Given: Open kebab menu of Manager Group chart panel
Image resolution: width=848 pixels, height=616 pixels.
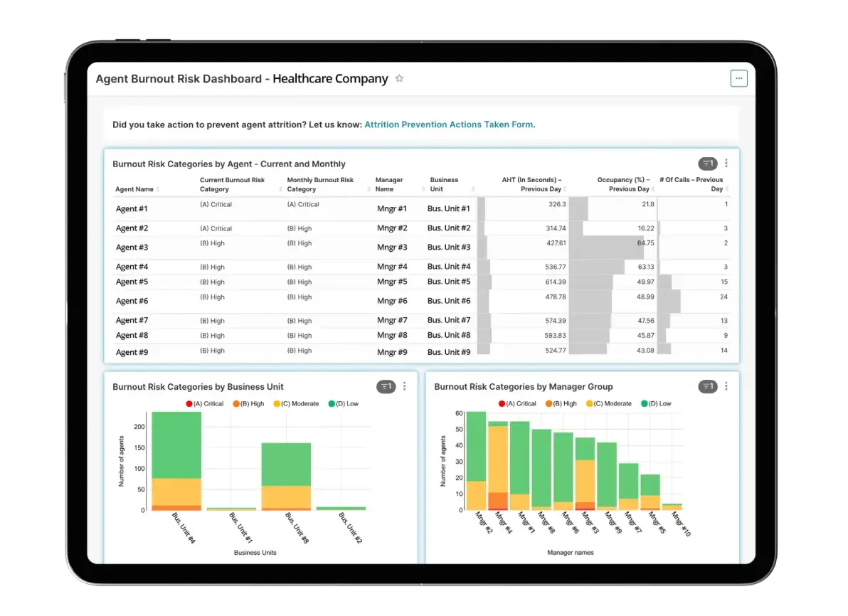Looking at the screenshot, I should click(726, 387).
